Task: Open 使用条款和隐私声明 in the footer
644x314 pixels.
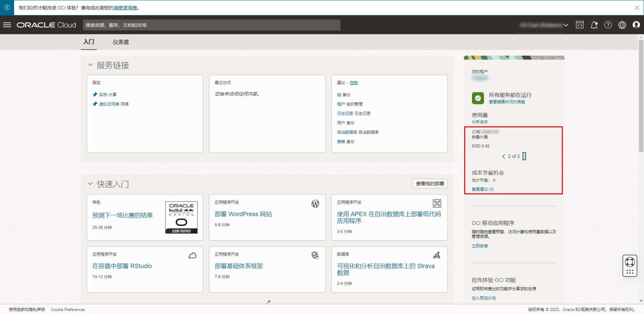Action: [x=27, y=310]
